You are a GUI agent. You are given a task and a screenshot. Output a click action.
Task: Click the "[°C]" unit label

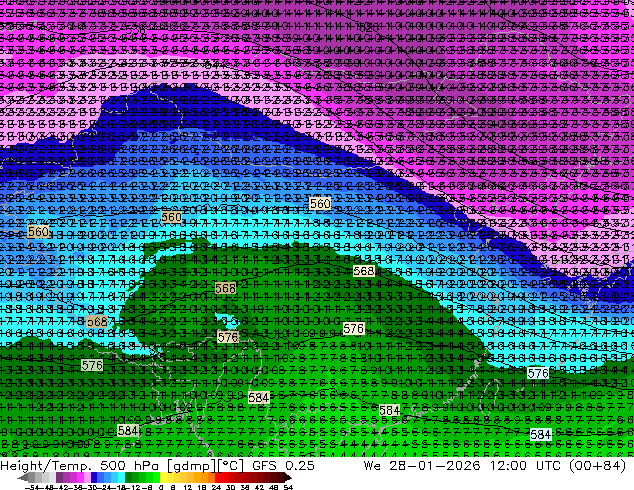click(230, 466)
